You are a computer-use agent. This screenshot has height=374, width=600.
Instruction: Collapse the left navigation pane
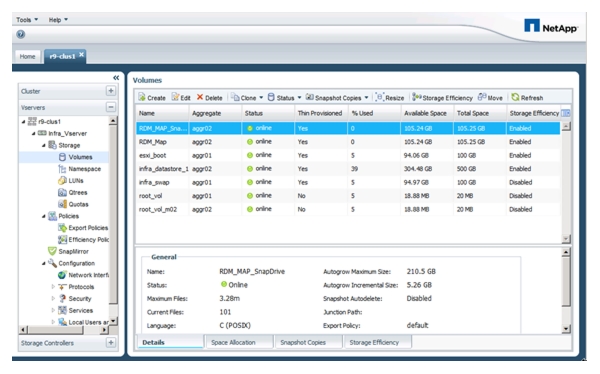116,78
